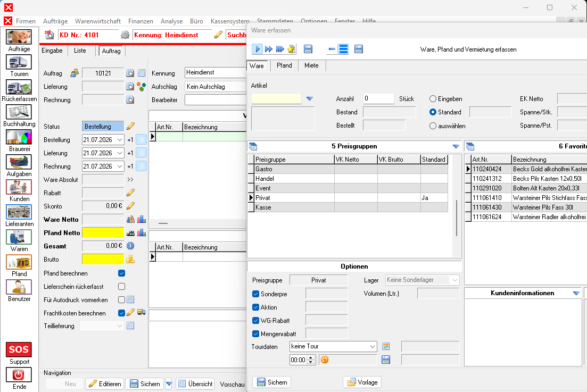Open the Brauerei sidebar module
The image size is (587, 392).
click(x=19, y=137)
